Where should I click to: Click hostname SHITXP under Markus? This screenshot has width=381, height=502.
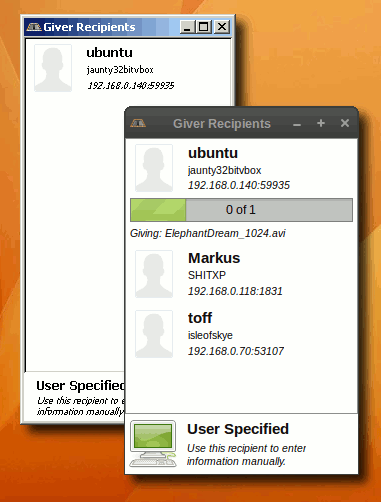click(x=207, y=275)
